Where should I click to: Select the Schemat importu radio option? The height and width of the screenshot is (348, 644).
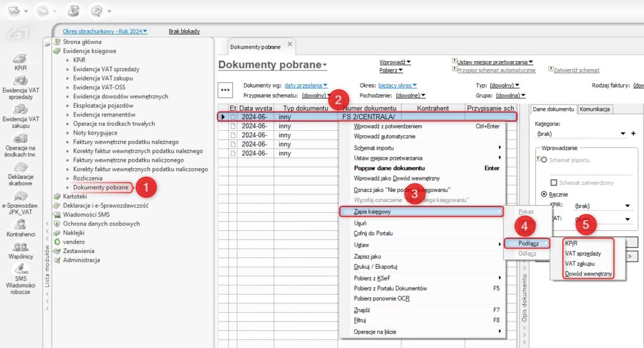(545, 160)
